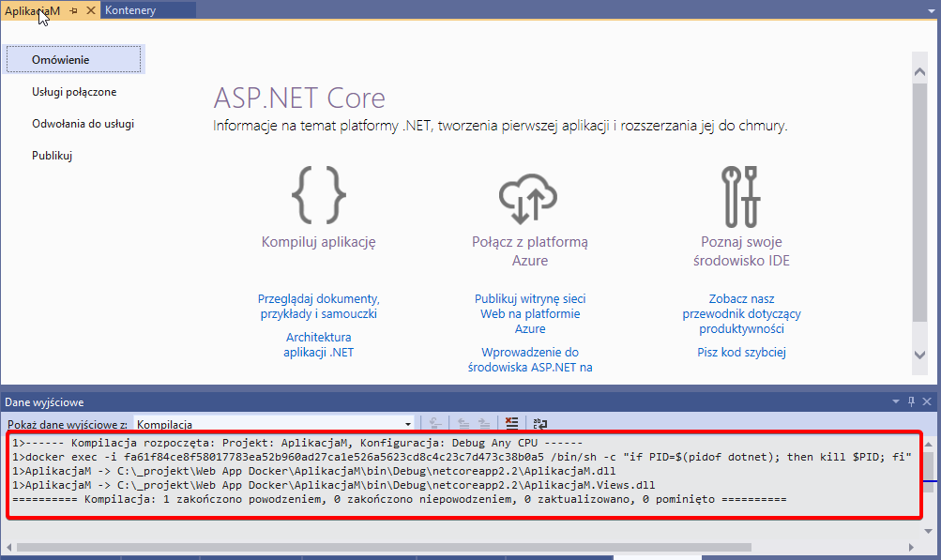The width and height of the screenshot is (941, 560).
Task: Open the Dane wyjściowe window position menu
Action: [894, 402]
